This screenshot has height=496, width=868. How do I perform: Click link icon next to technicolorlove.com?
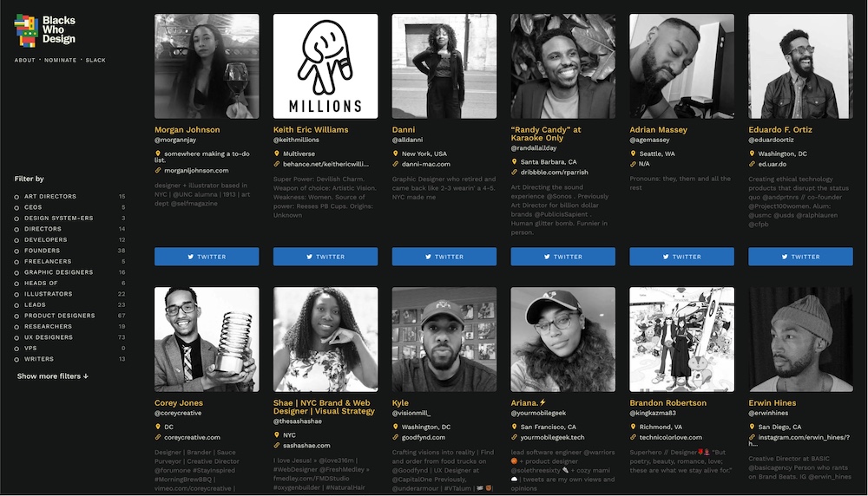(x=633, y=437)
